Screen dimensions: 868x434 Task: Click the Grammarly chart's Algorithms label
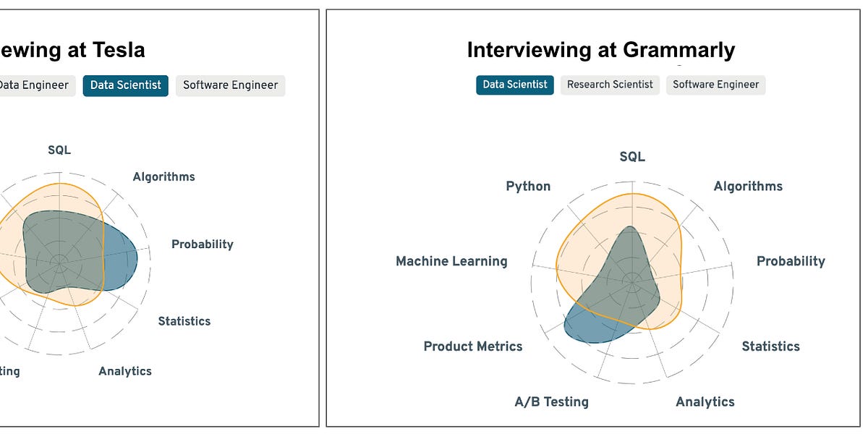[748, 186]
